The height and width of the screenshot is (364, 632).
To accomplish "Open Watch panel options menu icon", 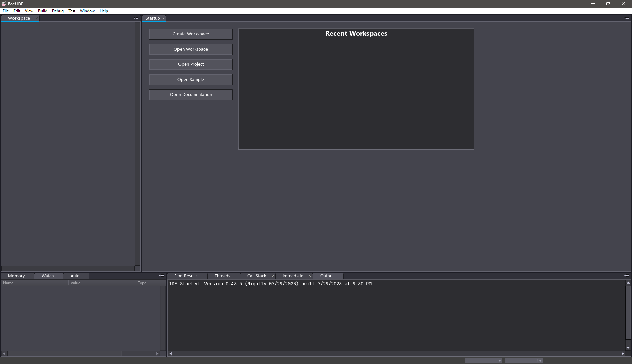I will (x=161, y=276).
